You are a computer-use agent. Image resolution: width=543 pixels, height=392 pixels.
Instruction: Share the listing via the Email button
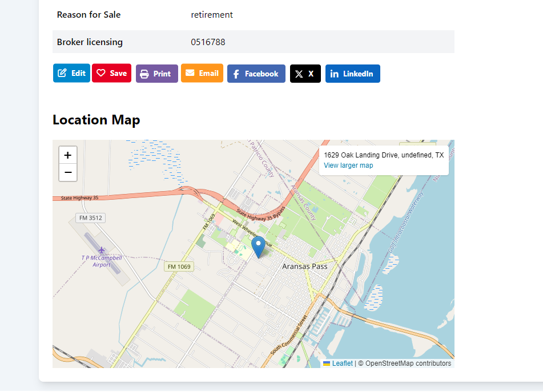click(x=202, y=73)
